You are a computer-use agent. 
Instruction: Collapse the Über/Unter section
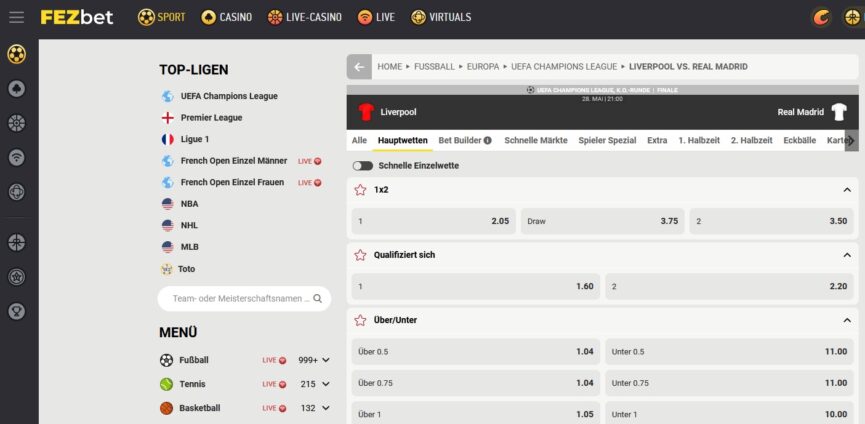(847, 320)
